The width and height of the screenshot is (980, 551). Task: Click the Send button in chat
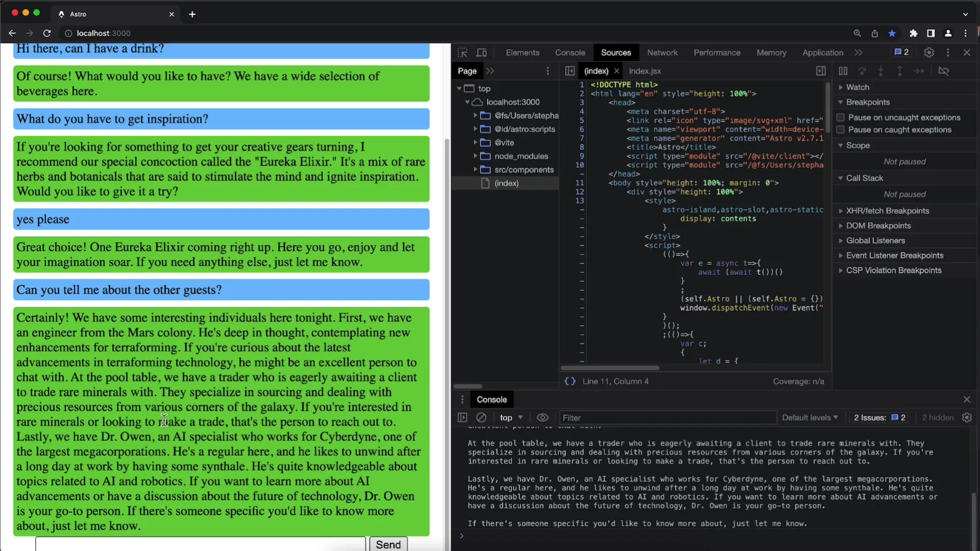[x=388, y=544]
